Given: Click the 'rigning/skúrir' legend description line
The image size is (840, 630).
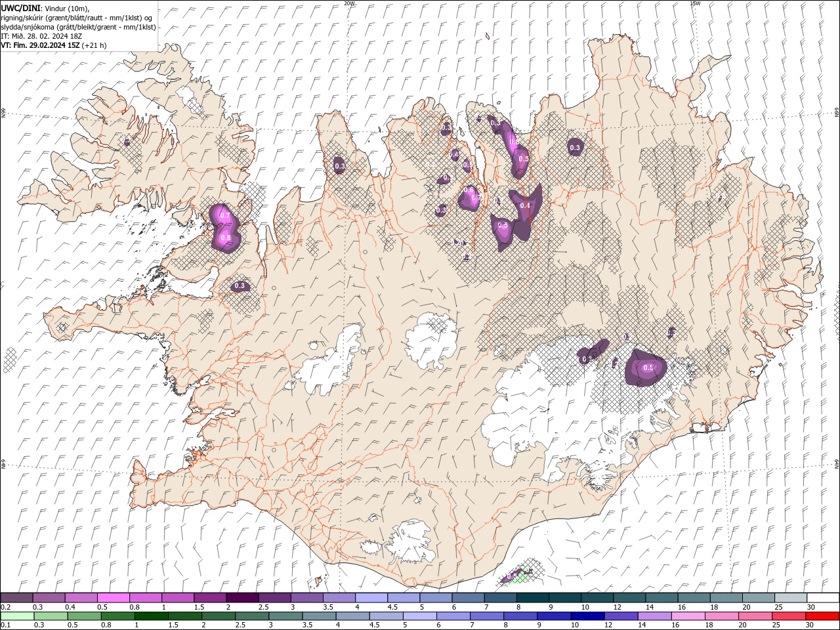Looking at the screenshot, I should point(75,17).
